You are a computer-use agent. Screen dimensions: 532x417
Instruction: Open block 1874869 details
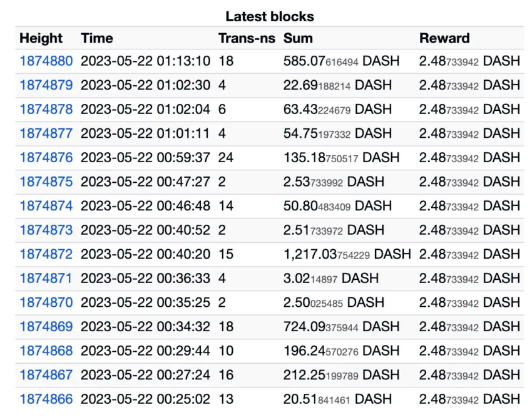(x=46, y=326)
